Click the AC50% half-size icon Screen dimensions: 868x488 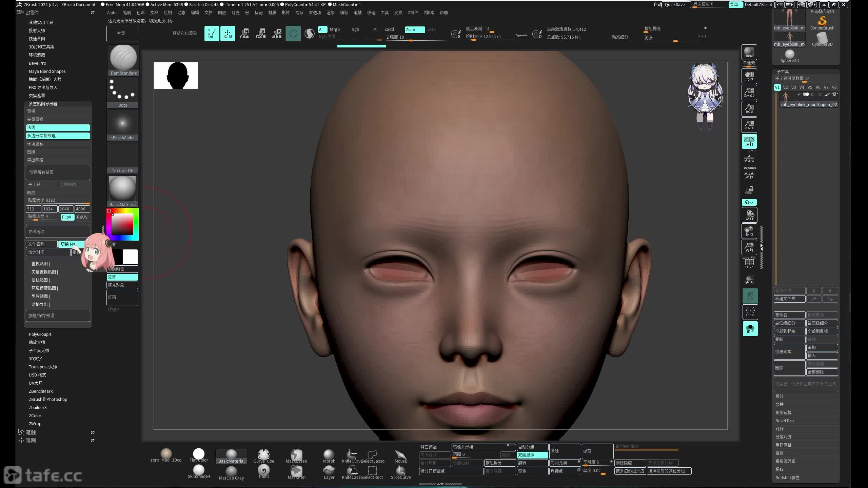[x=749, y=125]
